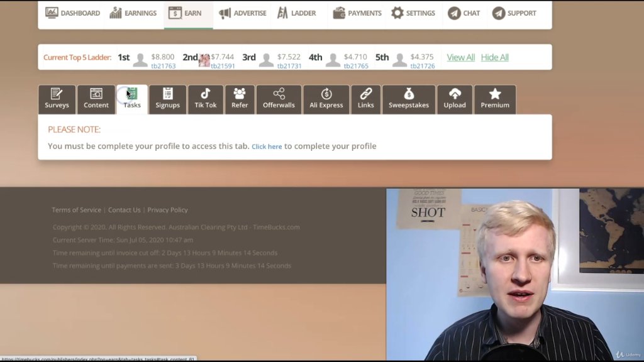Image resolution: width=644 pixels, height=362 pixels.
Task: Click Hide All ladder link
Action: pyautogui.click(x=494, y=57)
